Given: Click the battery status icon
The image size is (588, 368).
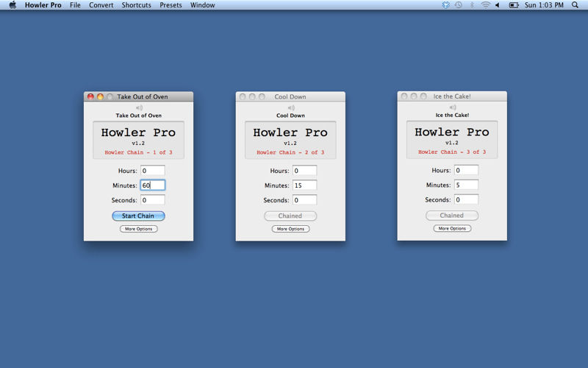Looking at the screenshot, I should [x=514, y=5].
